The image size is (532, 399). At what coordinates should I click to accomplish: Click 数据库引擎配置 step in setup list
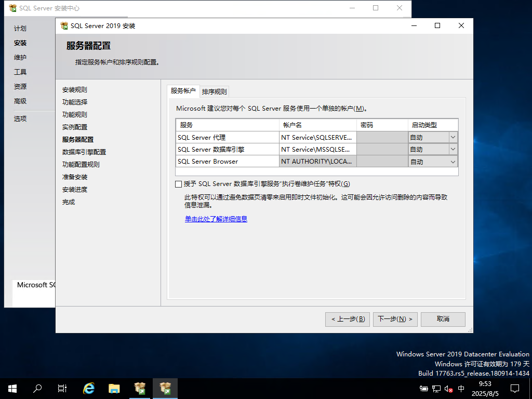[x=84, y=152]
